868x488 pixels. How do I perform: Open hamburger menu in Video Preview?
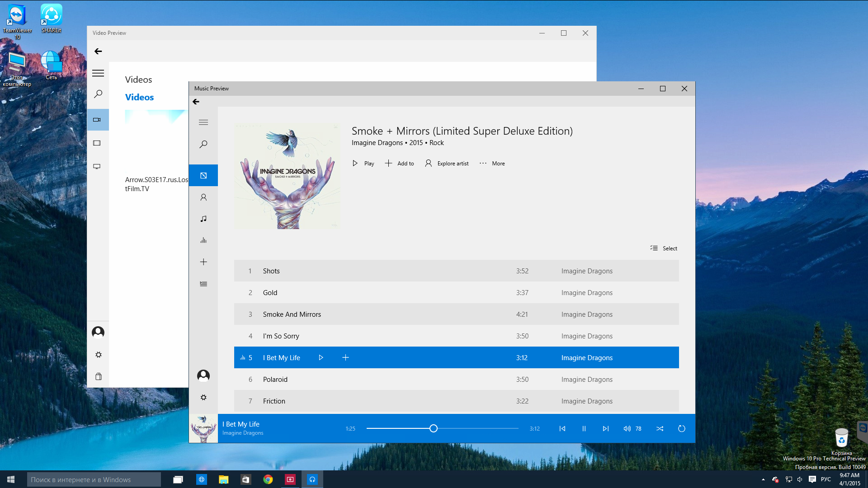click(x=98, y=73)
